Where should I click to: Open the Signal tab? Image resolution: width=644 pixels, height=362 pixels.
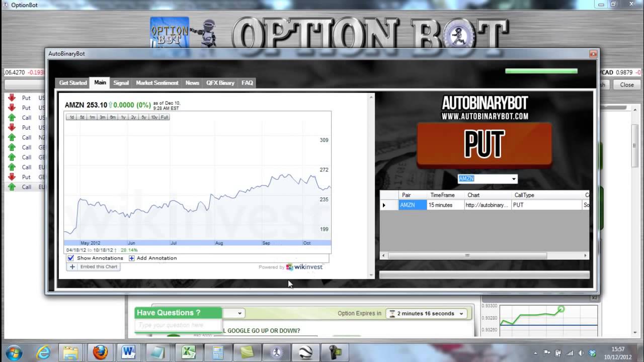121,83
